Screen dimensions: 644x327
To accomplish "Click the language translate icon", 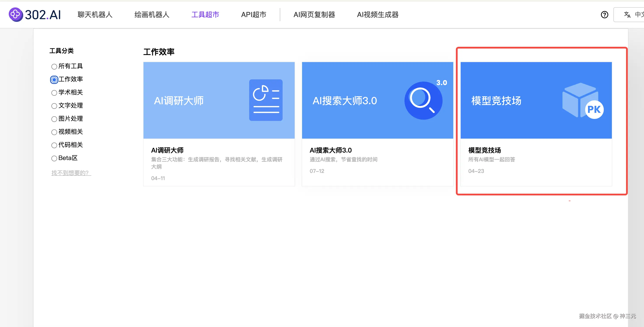I will [627, 15].
